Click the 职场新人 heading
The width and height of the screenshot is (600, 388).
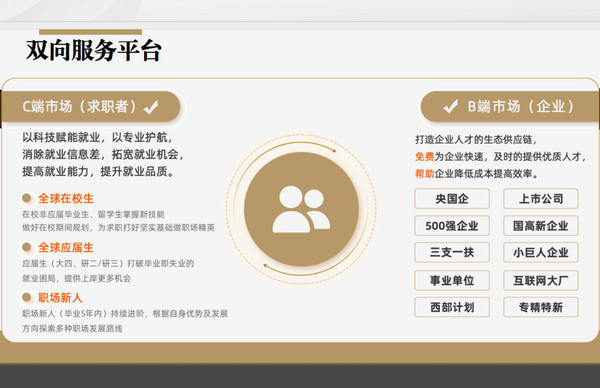coord(60,298)
